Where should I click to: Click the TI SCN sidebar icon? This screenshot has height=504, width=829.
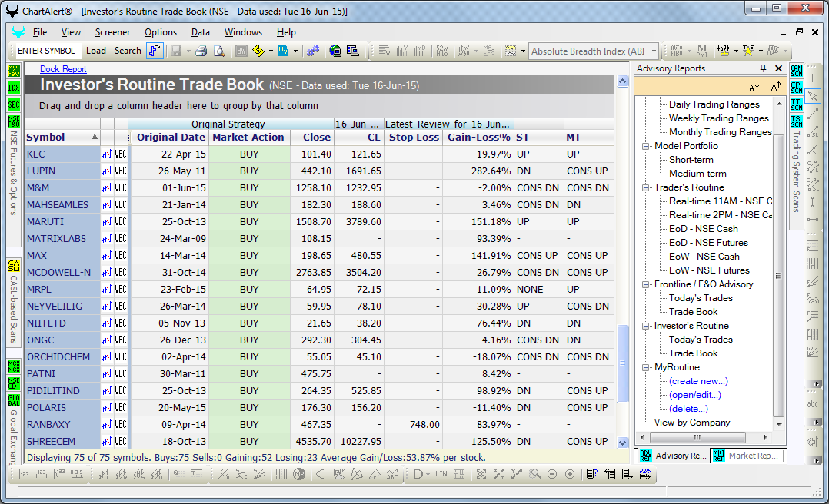point(797,104)
